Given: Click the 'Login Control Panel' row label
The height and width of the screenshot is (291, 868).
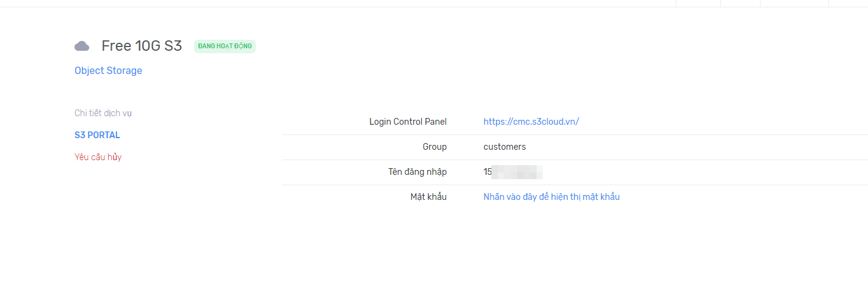Looking at the screenshot, I should tap(408, 122).
